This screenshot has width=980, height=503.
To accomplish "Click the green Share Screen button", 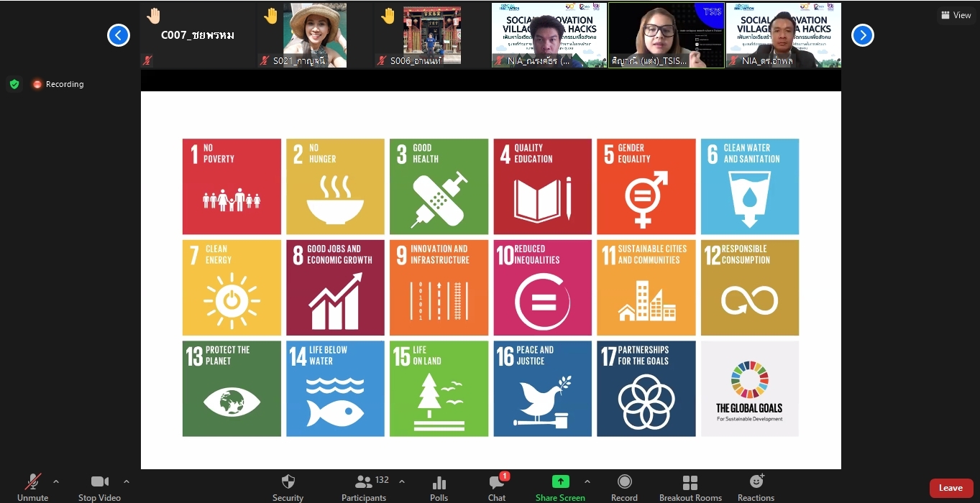I will coord(560,487).
